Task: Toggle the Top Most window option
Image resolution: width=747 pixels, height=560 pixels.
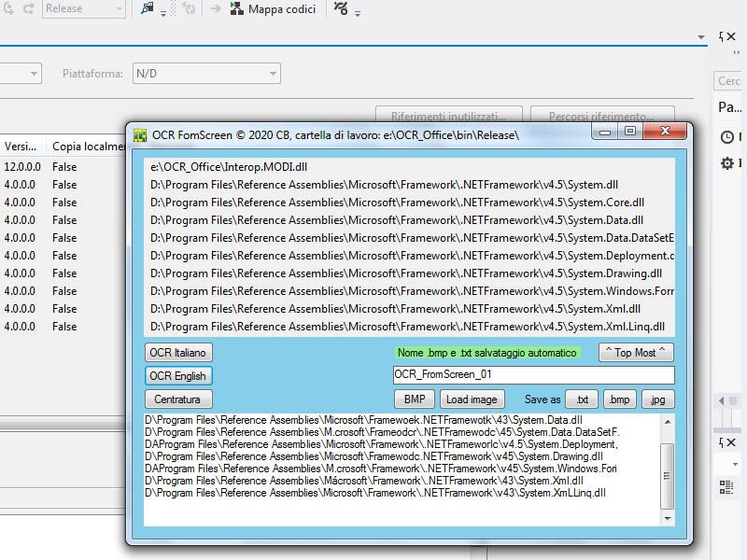Action: pyautogui.click(x=636, y=353)
